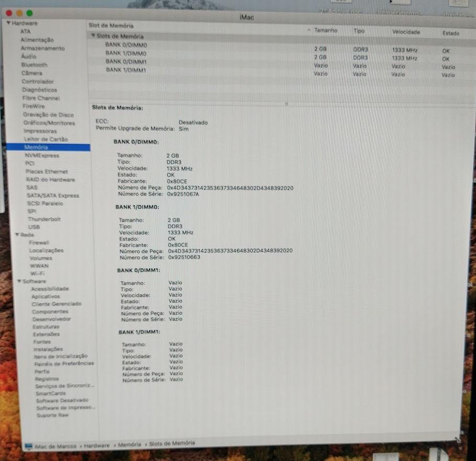This screenshot has height=461, width=476.
Task: Select Gráficos/Monitores in sidebar
Action: tap(49, 123)
